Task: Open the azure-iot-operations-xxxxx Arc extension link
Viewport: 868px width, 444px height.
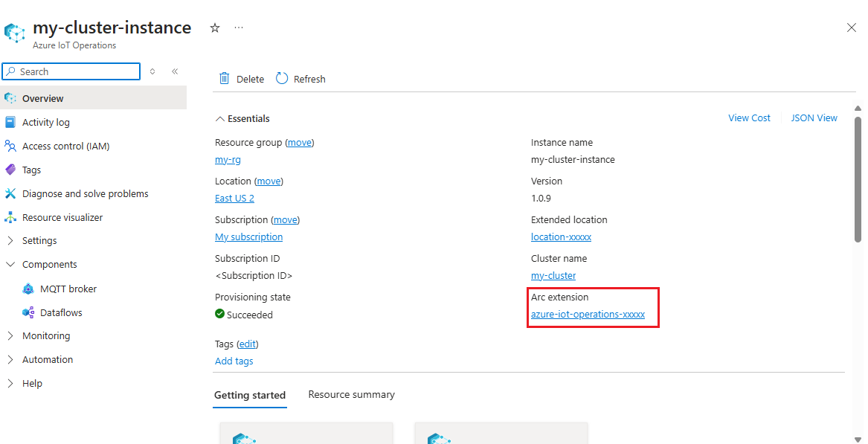Action: click(x=588, y=315)
